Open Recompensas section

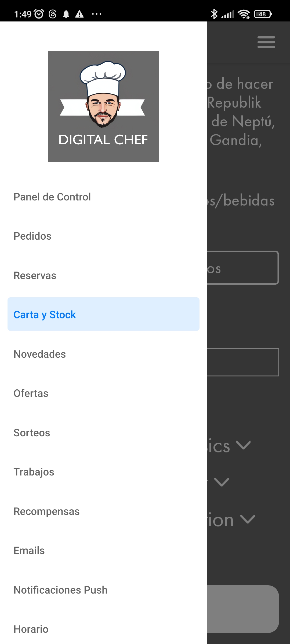(x=47, y=511)
